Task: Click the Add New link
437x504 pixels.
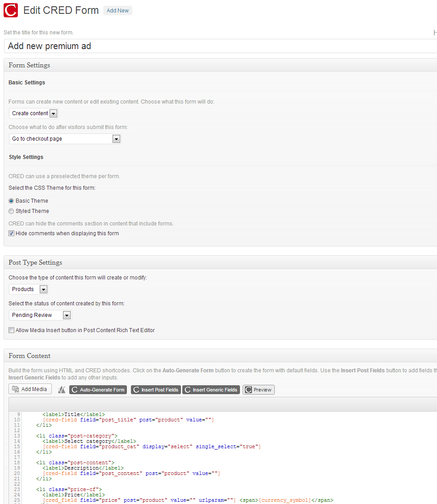Action: click(118, 11)
